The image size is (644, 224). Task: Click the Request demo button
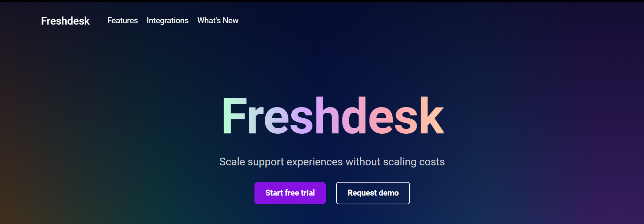(373, 193)
